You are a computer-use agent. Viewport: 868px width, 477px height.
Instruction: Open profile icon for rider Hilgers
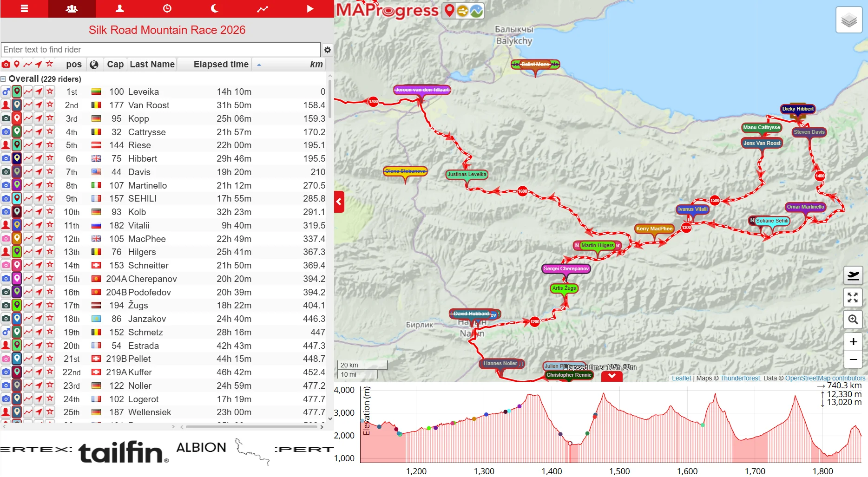(x=6, y=252)
